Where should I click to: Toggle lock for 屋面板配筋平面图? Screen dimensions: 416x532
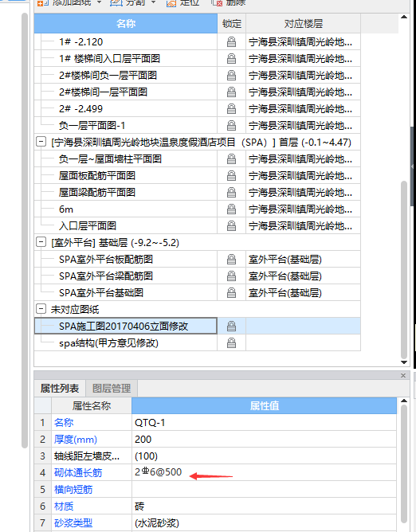click(x=231, y=176)
